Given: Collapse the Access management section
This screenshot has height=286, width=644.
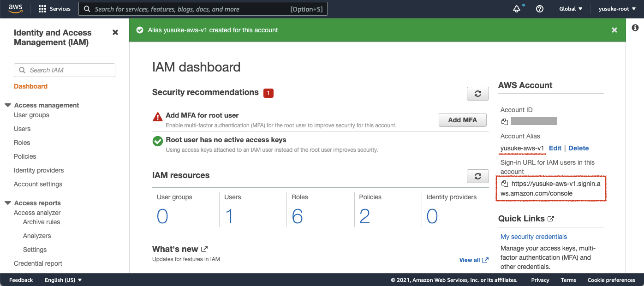Looking at the screenshot, I should click(8, 105).
